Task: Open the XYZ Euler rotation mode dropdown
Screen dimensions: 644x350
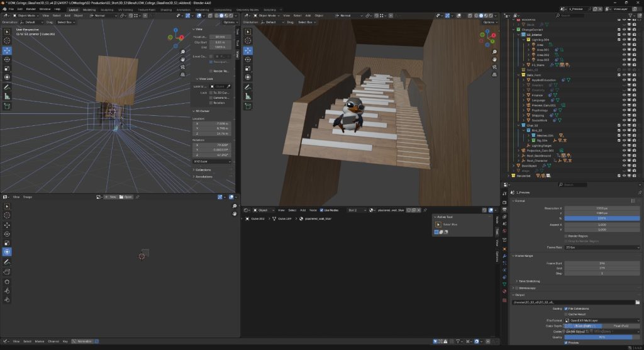Action: point(212,162)
